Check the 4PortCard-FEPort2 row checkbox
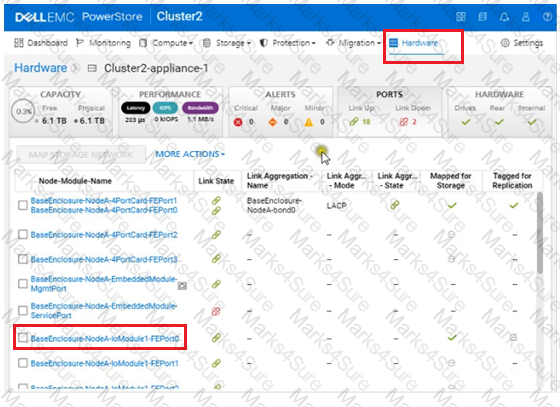Screen dimensions: 560x407 pyautogui.click(x=23, y=235)
